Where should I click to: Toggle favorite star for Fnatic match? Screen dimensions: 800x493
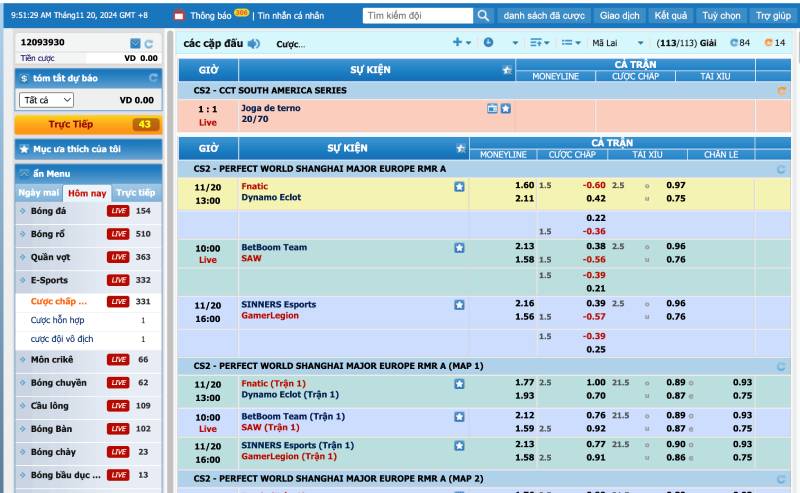(459, 186)
